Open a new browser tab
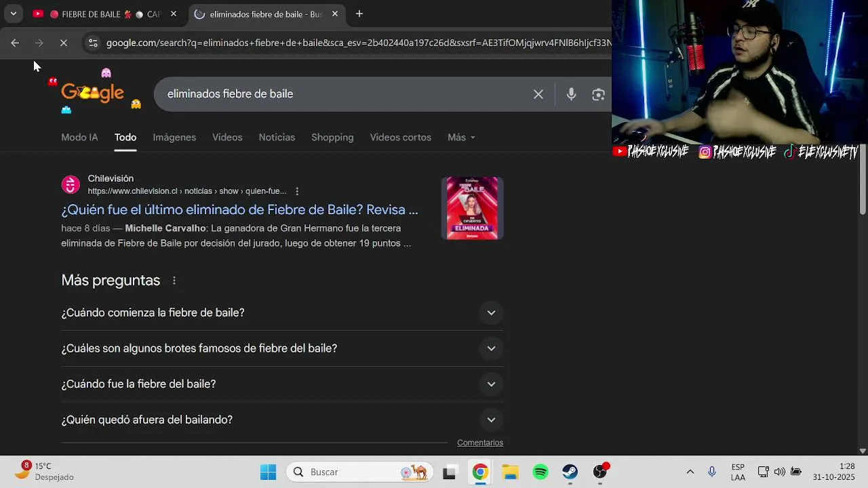Screen dimensions: 868x488 (359, 14)
